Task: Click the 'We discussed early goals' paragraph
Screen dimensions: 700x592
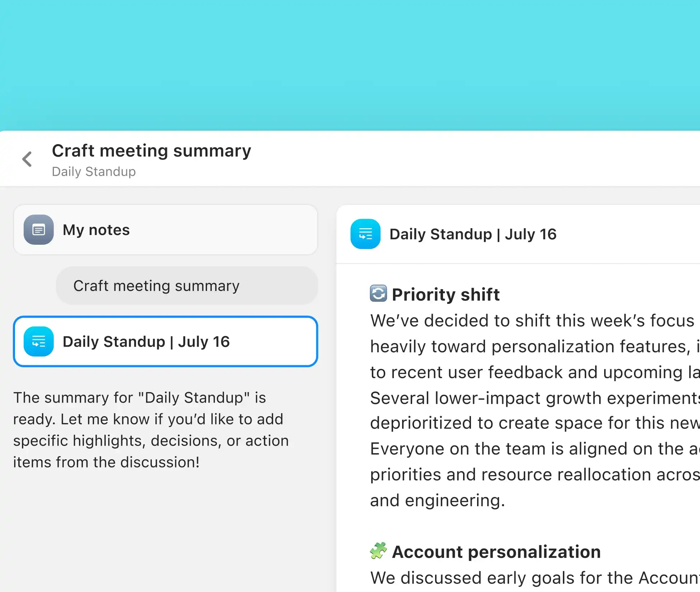Action: point(535,578)
